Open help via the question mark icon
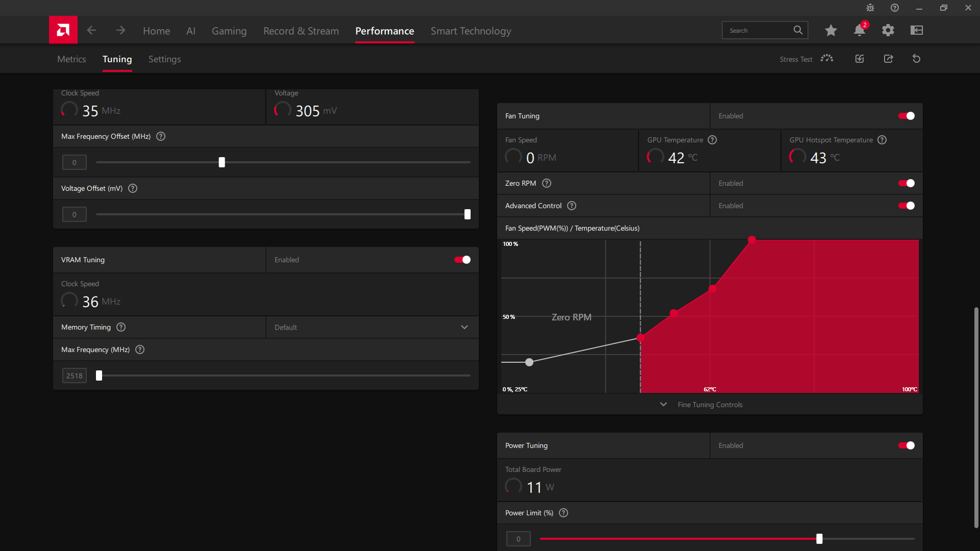Screen dimensions: 980x551 pyautogui.click(x=894, y=8)
